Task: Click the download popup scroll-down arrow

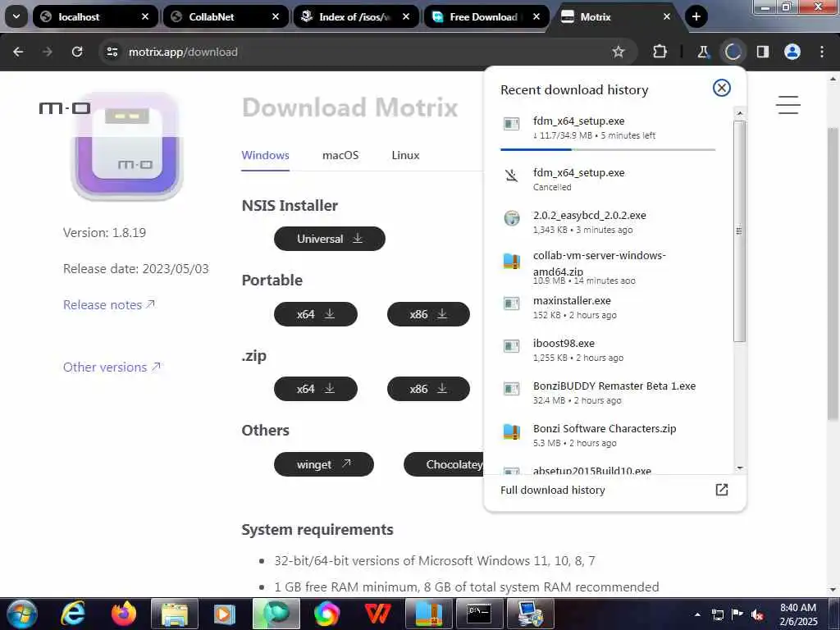Action: 739,468
